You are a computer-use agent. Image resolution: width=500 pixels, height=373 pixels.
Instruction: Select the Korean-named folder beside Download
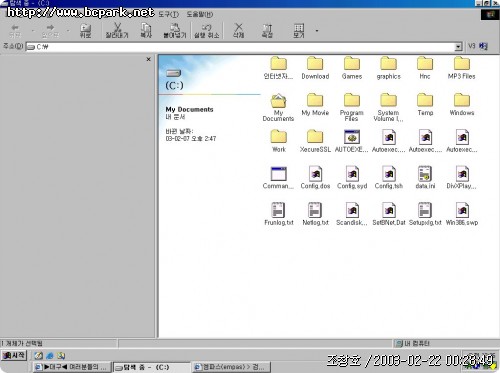tap(278, 68)
